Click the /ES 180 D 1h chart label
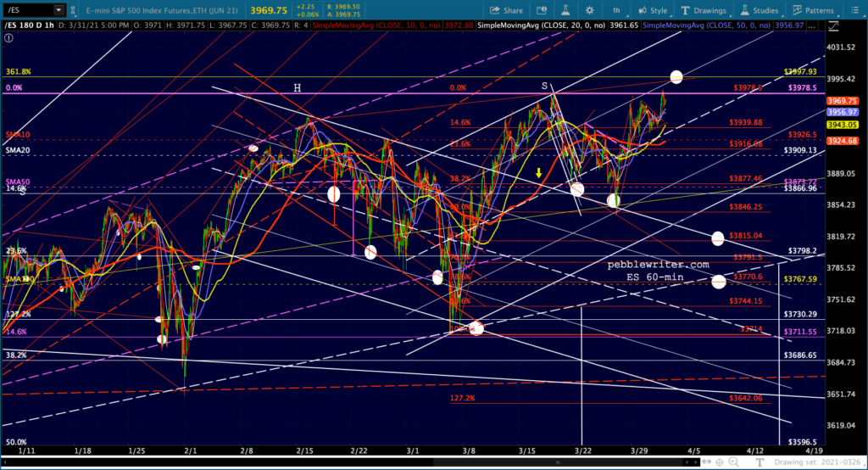 tap(30, 25)
